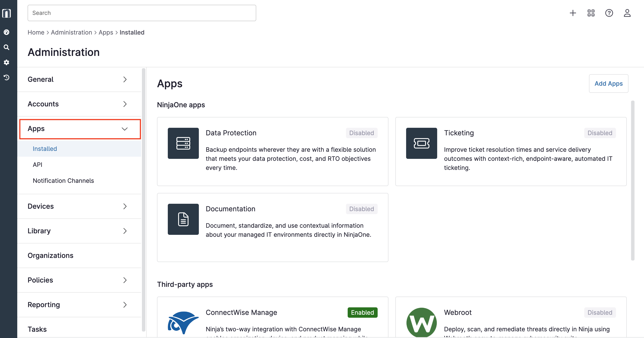
Task: Open the recent history clock icon
Action: point(6,77)
